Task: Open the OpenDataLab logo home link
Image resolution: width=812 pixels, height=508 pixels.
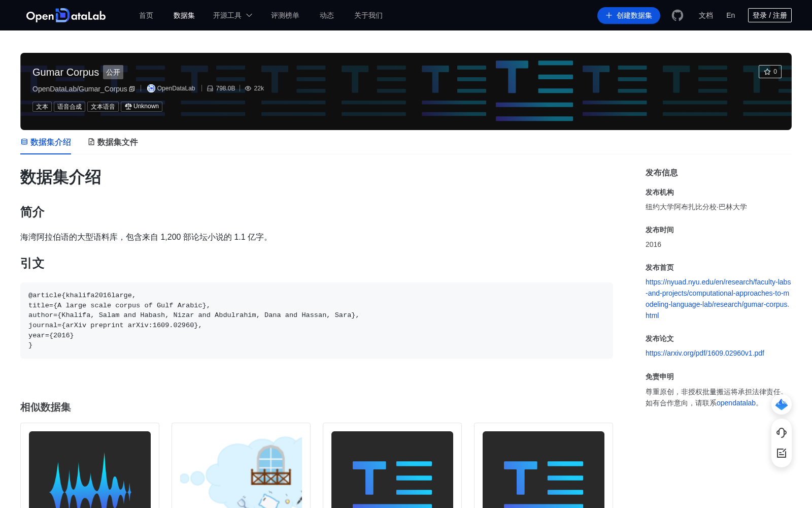Action: click(66, 15)
